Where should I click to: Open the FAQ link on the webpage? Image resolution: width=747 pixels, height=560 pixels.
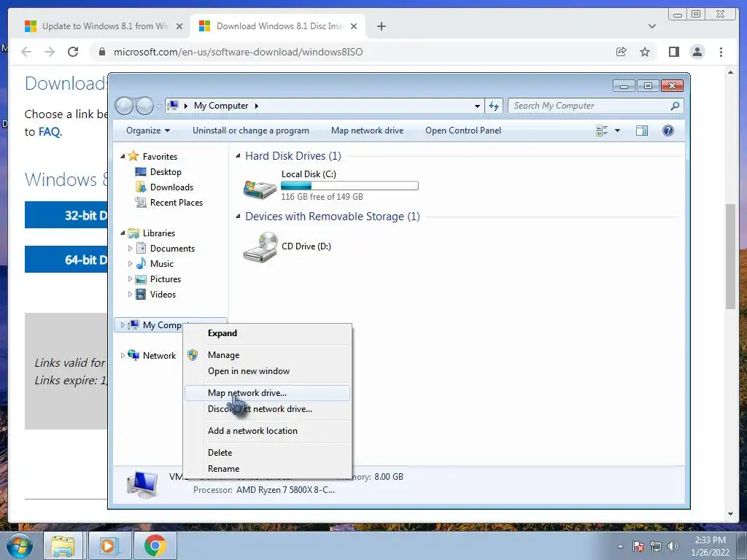[x=49, y=131]
